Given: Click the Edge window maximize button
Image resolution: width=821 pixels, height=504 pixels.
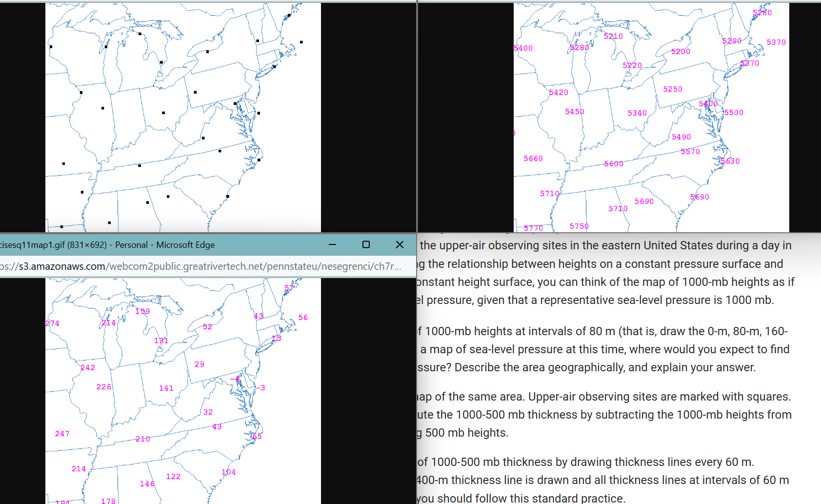Looking at the screenshot, I should tap(366, 244).
